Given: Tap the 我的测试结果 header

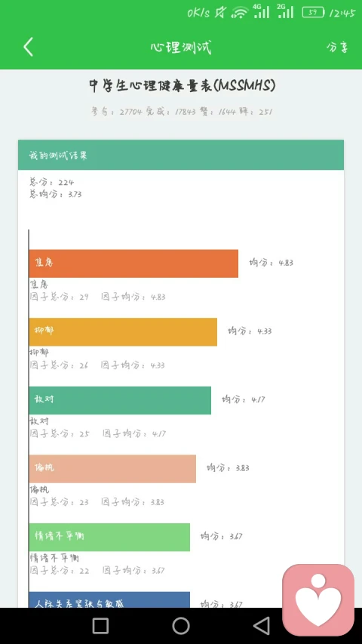Looking at the screenshot, I should (181, 155).
